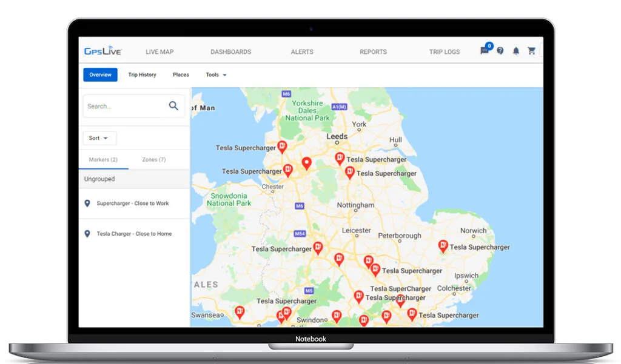Click the Supercharger pin above Swindon
Screen dimensions: 621x364
pos(337,316)
